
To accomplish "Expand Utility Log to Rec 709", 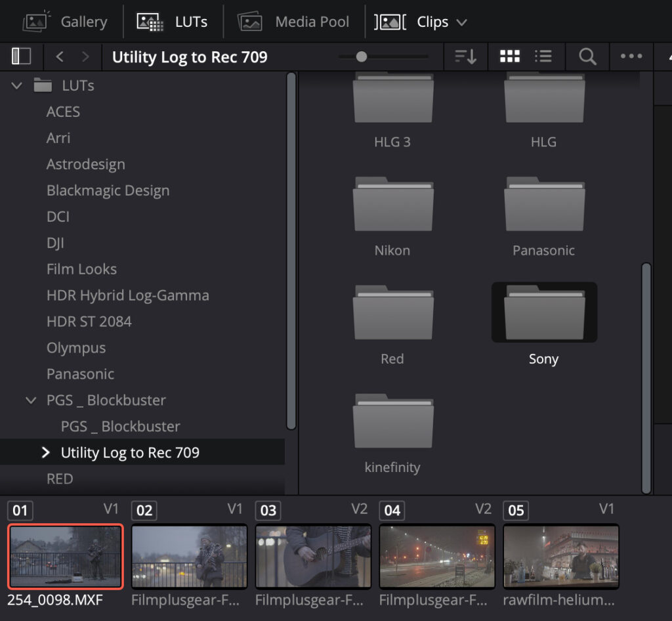I will coord(45,453).
